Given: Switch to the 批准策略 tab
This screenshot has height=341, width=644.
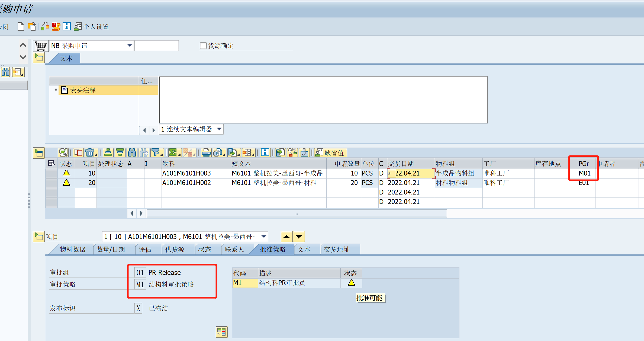Looking at the screenshot, I should pyautogui.click(x=272, y=249).
